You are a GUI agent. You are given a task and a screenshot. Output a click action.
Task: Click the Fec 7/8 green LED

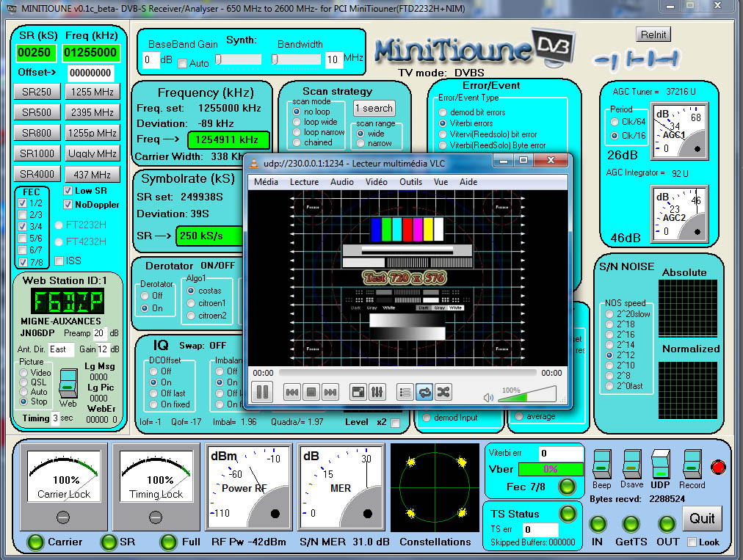coord(567,487)
